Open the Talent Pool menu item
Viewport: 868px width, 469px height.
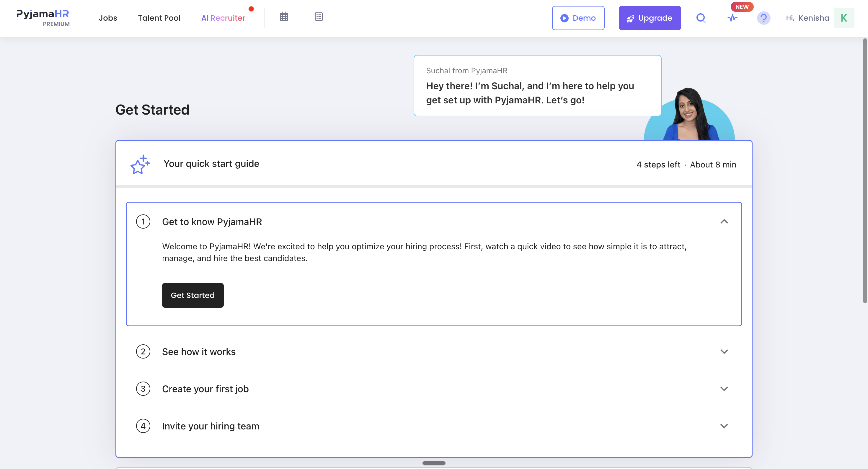click(159, 18)
